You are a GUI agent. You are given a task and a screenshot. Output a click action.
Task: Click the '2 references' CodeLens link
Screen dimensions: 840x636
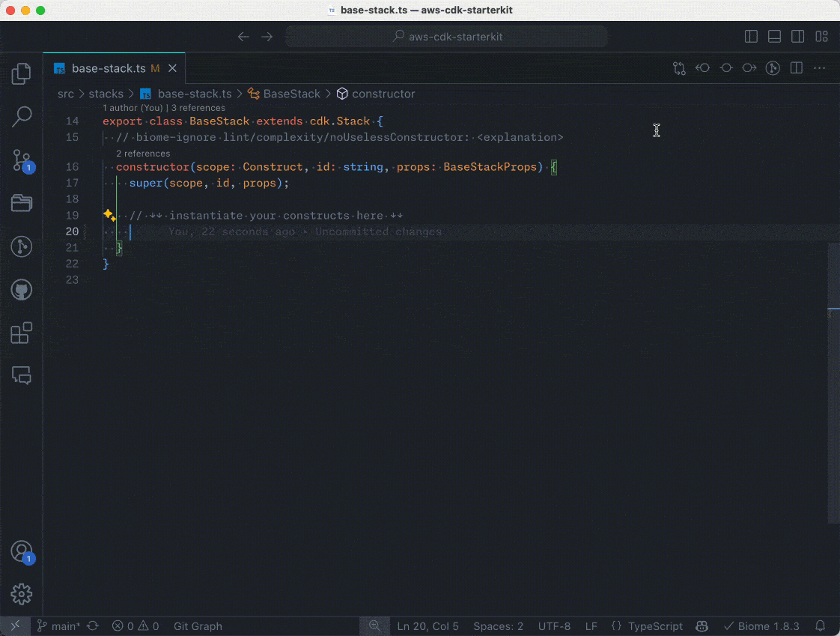[143, 154]
